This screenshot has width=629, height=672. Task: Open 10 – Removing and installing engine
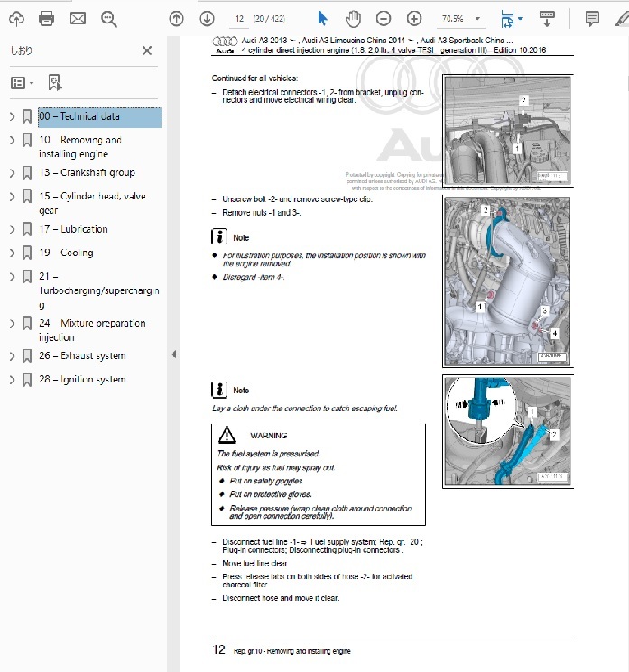click(80, 146)
